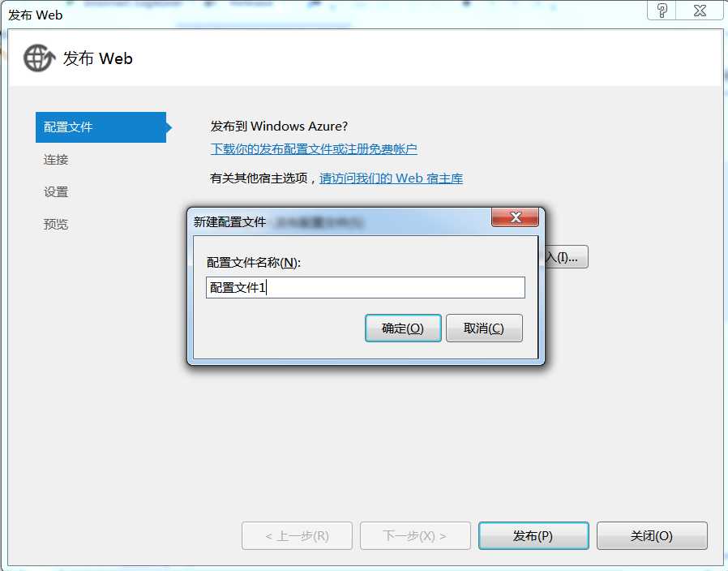The height and width of the screenshot is (571, 728).
Task: Open the 请访问我们的 Web 宿主库 link
Action: (391, 178)
